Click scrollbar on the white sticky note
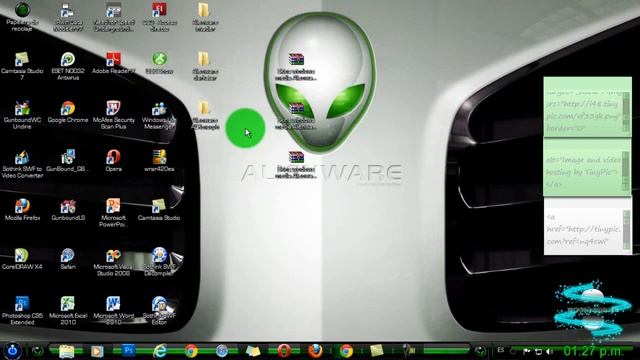This screenshot has height=360, width=640. point(627,229)
